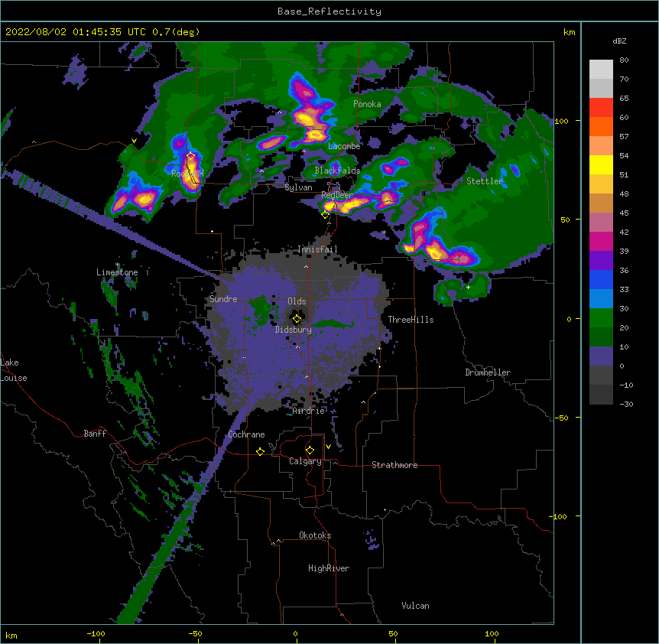The image size is (659, 644).
Task: Click the Strathmore town label
Action: tap(394, 465)
